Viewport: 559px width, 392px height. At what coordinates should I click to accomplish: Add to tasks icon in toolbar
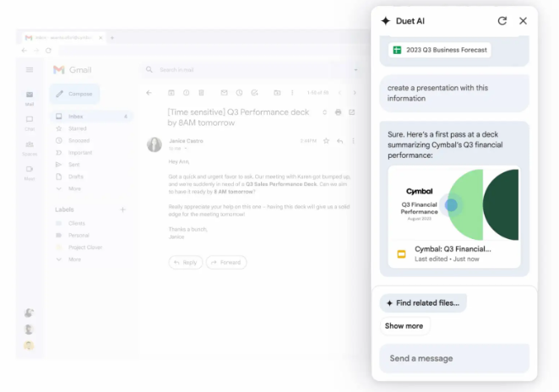point(254,93)
